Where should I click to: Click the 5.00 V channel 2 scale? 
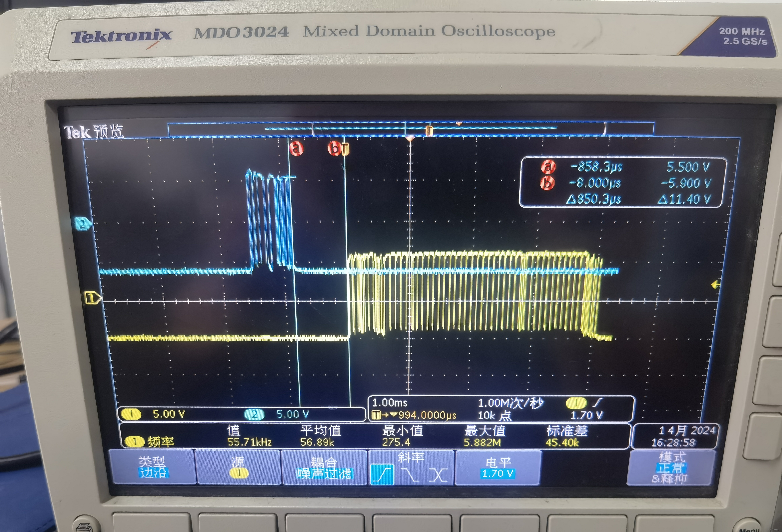[292, 414]
